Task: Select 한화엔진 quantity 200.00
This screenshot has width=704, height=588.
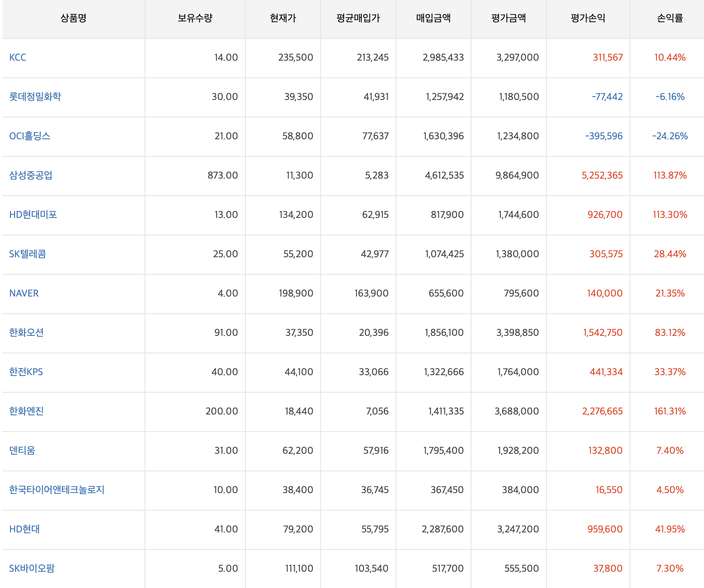Action: [x=222, y=412]
